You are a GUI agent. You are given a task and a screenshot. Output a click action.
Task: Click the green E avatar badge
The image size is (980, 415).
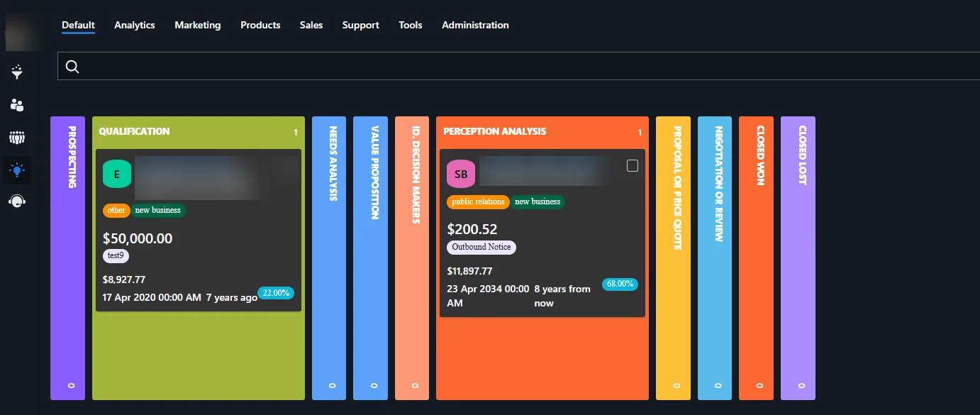point(117,174)
